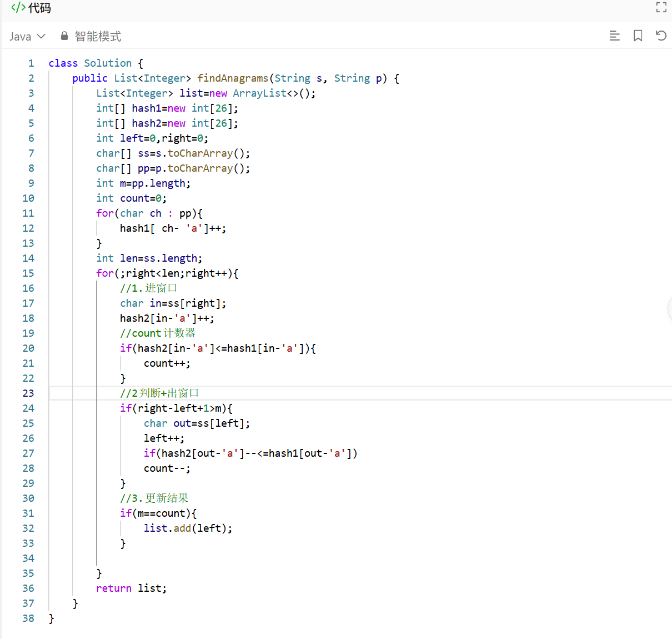
Task: Click line number 1
Action: pos(31,63)
